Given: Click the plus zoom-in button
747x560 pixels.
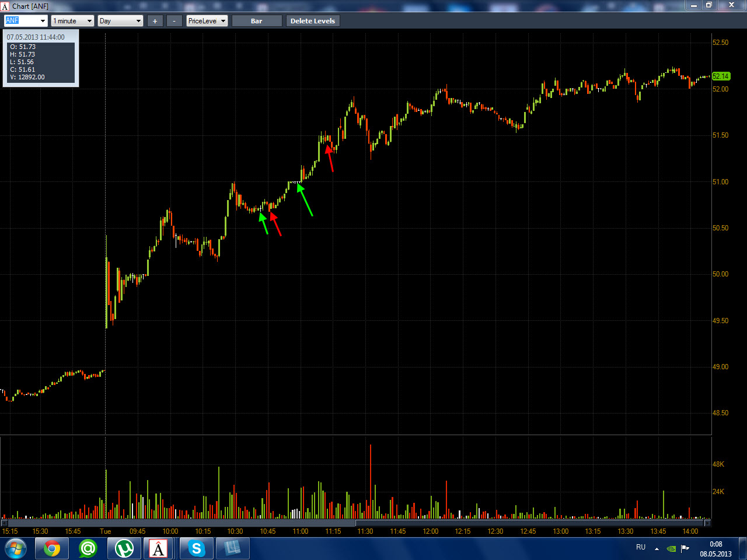Looking at the screenshot, I should coord(155,20).
